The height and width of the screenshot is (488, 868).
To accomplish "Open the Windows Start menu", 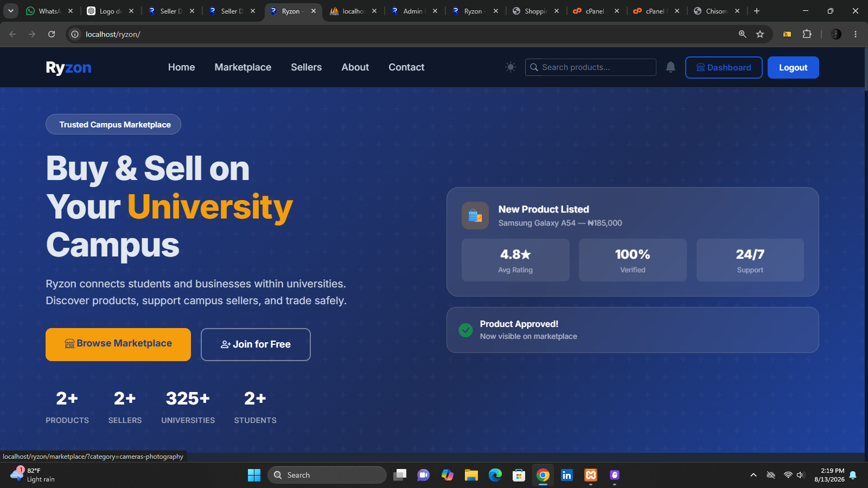I will coord(254,475).
